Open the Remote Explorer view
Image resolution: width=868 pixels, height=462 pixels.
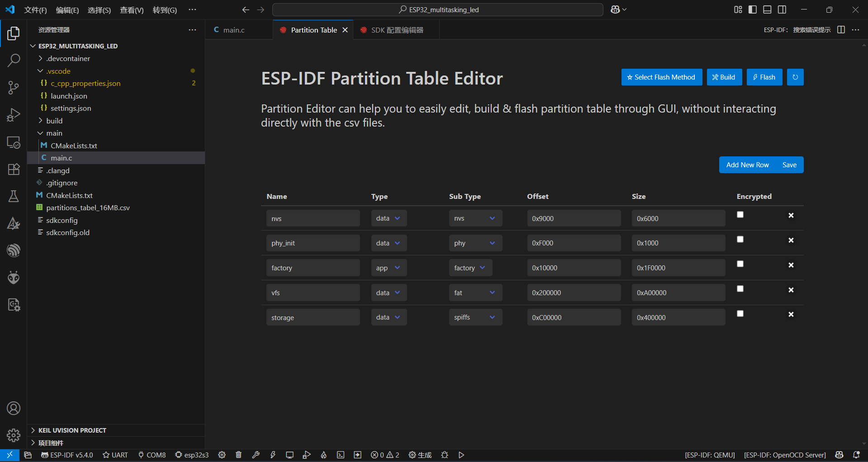[x=14, y=142]
